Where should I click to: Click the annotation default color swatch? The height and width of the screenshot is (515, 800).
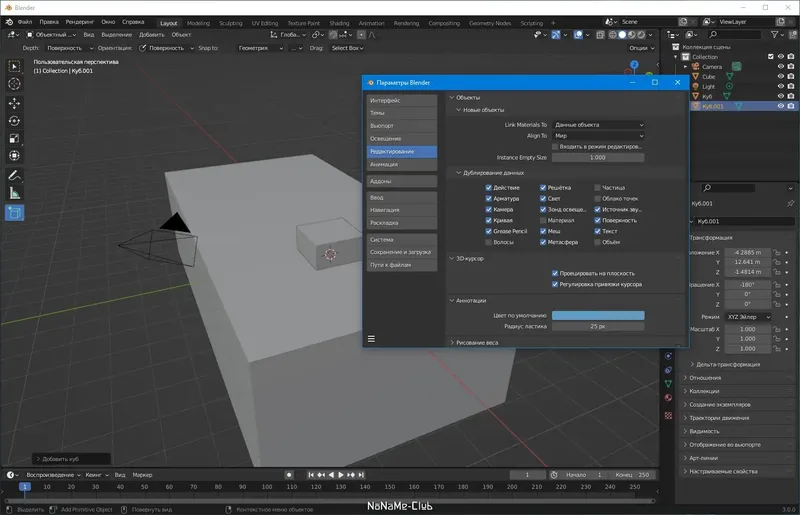point(598,315)
